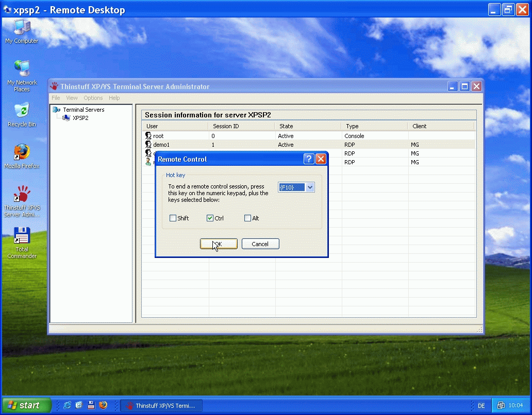Click the RDP type in the demo1 row

click(350, 145)
